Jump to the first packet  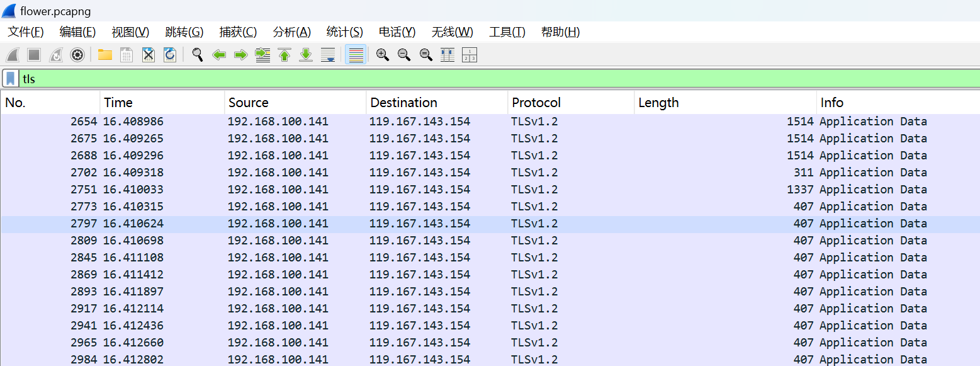pyautogui.click(x=284, y=55)
